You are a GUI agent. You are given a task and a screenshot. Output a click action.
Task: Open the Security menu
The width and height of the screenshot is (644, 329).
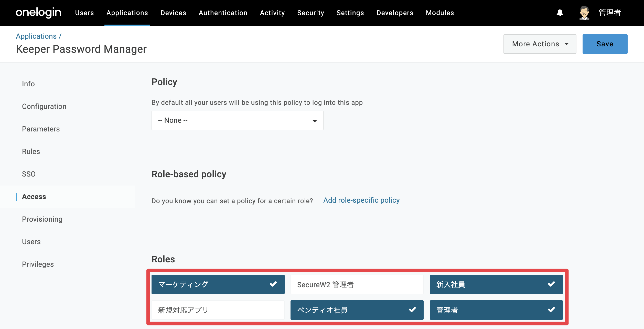pyautogui.click(x=310, y=13)
